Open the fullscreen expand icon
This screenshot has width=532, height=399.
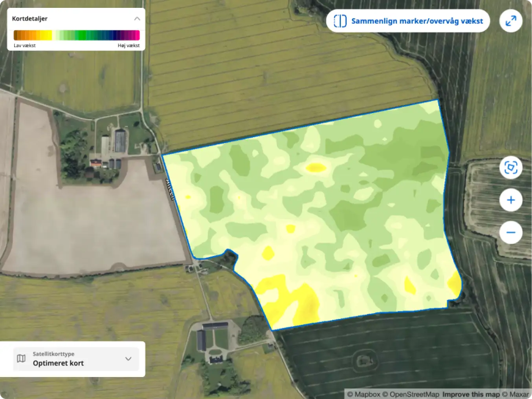click(x=511, y=21)
